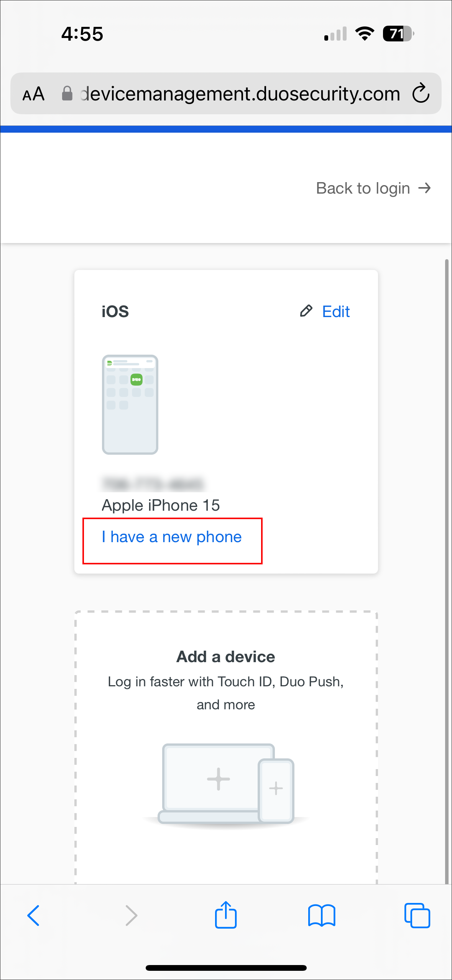Choose 'Add a device' option
Screen dimensions: 452x980
226,656
